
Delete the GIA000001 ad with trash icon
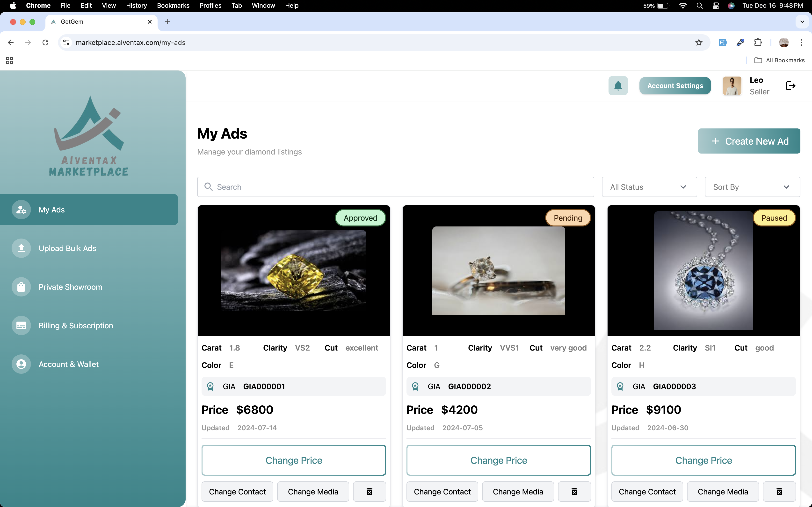[x=369, y=492]
